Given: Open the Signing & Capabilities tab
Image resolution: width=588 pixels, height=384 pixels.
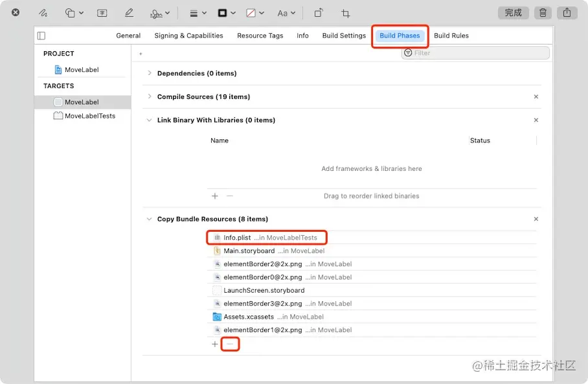Looking at the screenshot, I should [188, 36].
